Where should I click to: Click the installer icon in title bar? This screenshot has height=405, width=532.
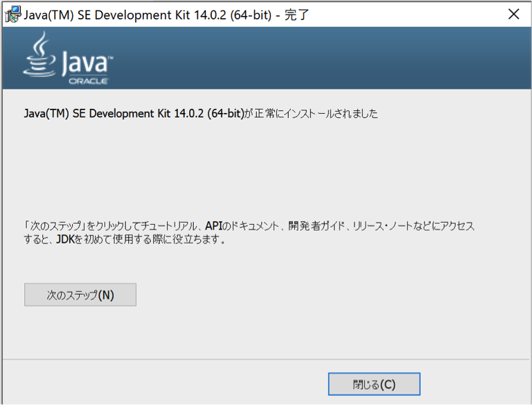click(x=13, y=15)
